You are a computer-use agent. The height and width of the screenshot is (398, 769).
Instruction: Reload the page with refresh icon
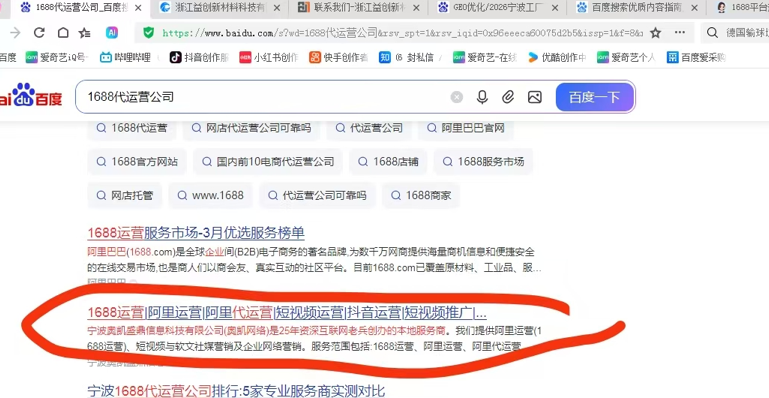[39, 33]
